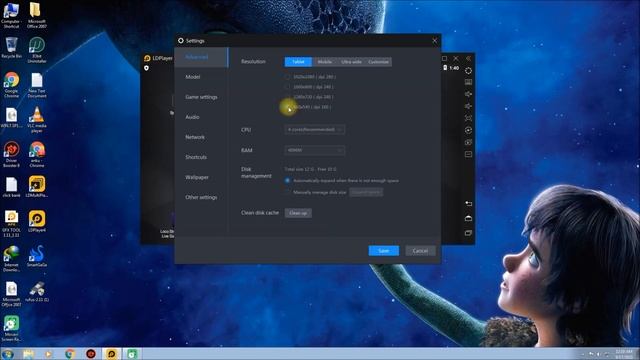Open the Advanced settings section

coord(202,57)
